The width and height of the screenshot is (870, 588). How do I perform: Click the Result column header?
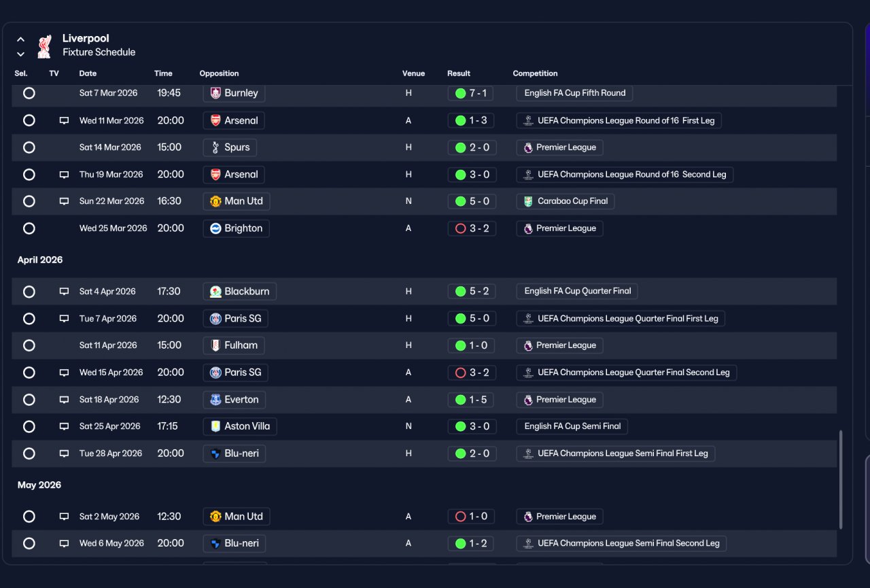coord(459,73)
